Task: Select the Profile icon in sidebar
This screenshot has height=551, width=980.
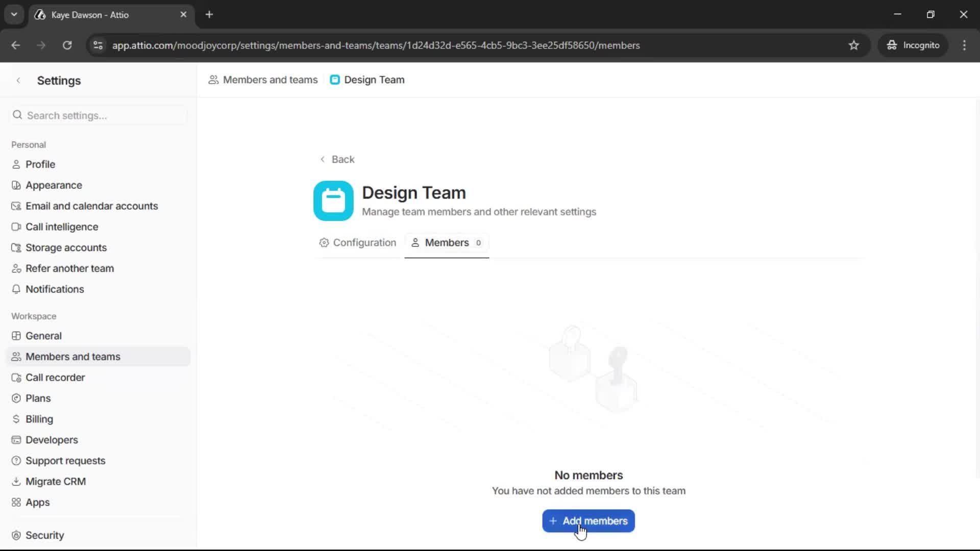Action: pos(16,164)
